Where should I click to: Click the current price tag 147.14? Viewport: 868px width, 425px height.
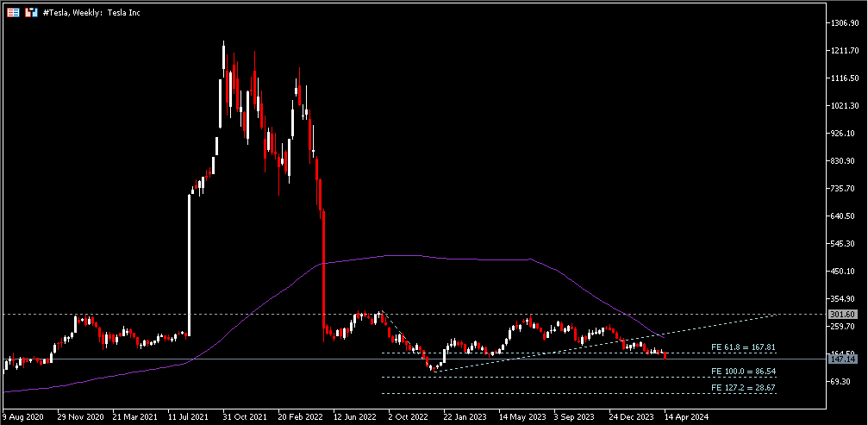(x=841, y=359)
